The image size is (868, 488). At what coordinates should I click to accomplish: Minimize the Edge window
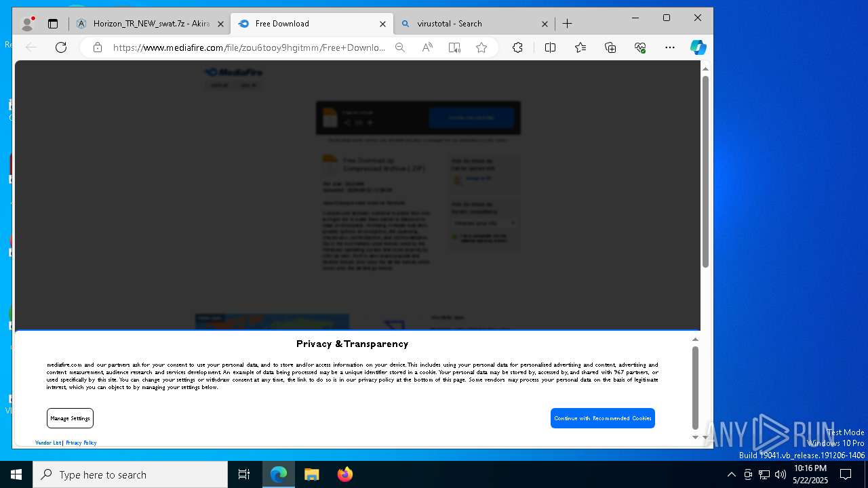(635, 18)
